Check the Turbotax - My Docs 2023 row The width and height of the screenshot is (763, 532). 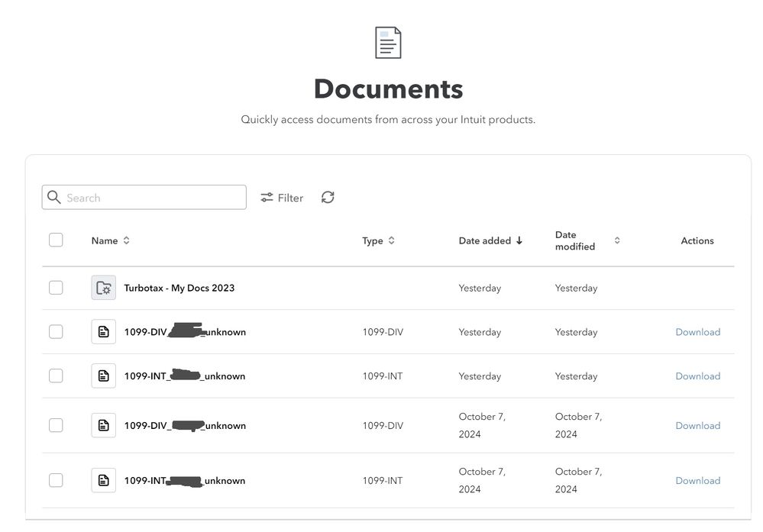[56, 288]
